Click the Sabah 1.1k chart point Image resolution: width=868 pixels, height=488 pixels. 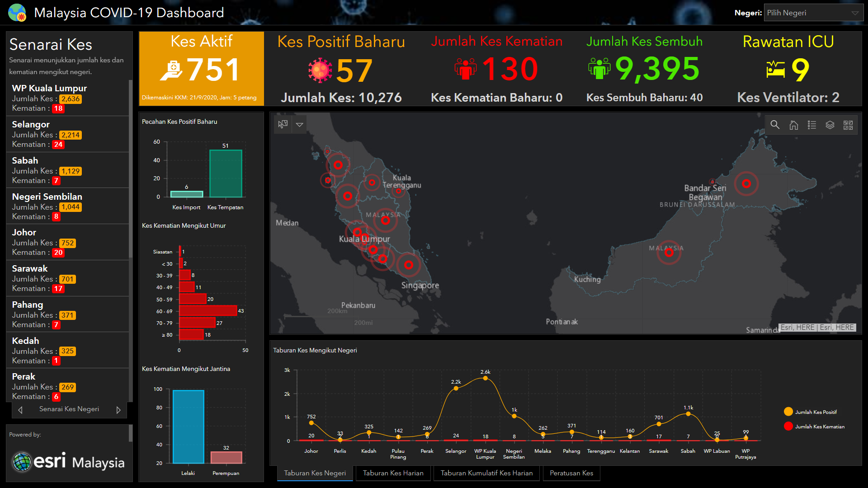[x=688, y=413]
